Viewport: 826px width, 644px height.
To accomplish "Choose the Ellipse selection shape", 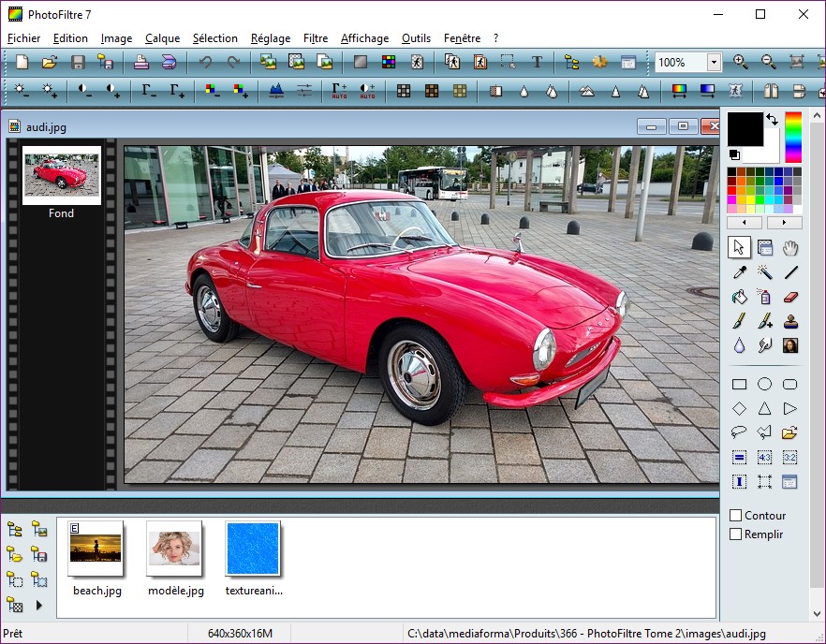I will (765, 384).
